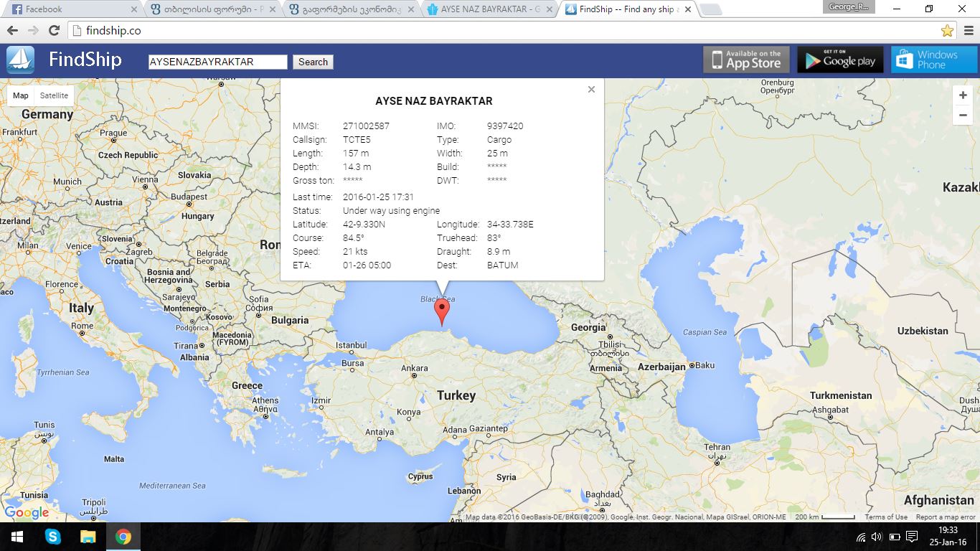Close the AYSE NAZ BAYRAKTAR info popup

591,90
